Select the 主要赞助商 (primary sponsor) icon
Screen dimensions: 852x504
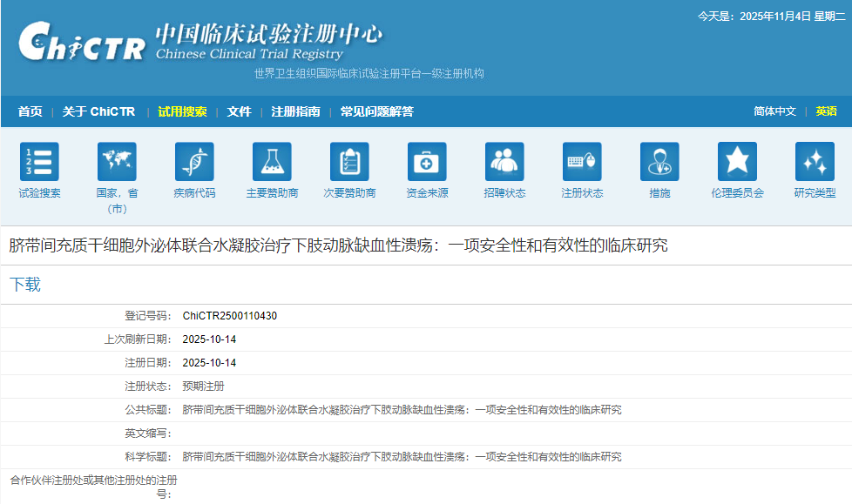[272, 162]
